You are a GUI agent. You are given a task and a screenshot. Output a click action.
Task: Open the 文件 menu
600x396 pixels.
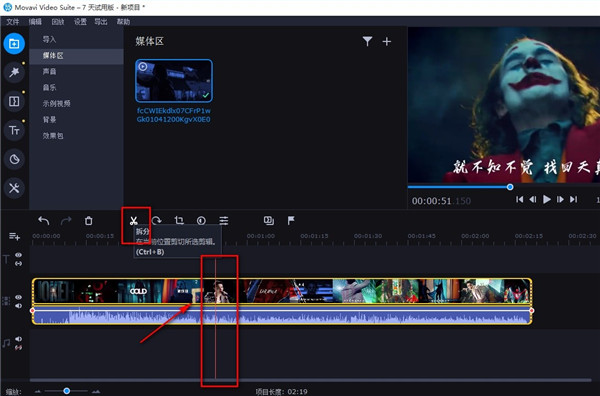click(12, 22)
